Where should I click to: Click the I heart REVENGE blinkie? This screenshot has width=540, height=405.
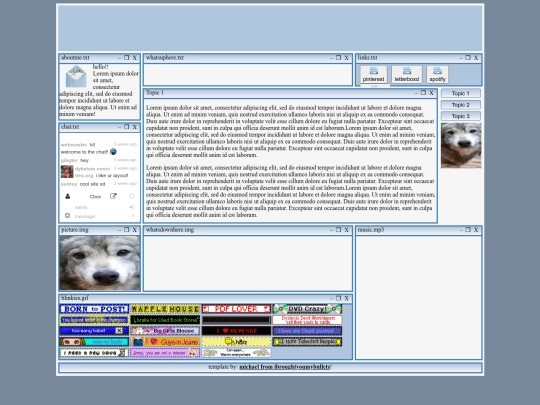point(236,331)
